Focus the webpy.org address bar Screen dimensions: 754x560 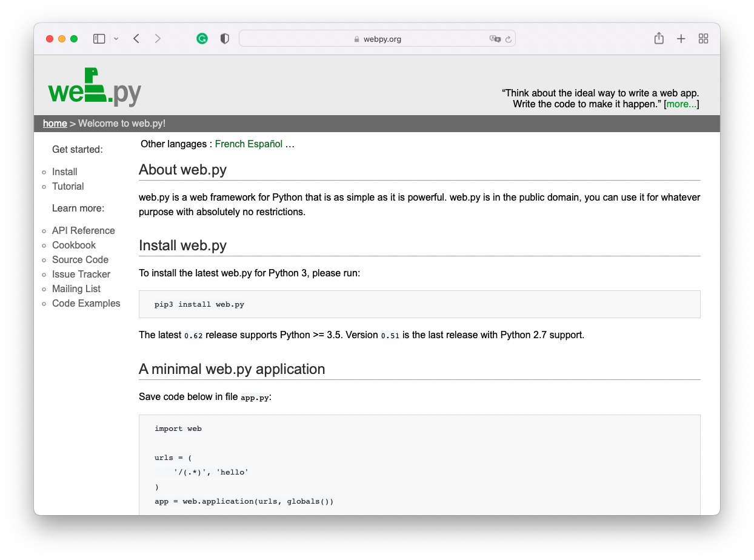(377, 39)
